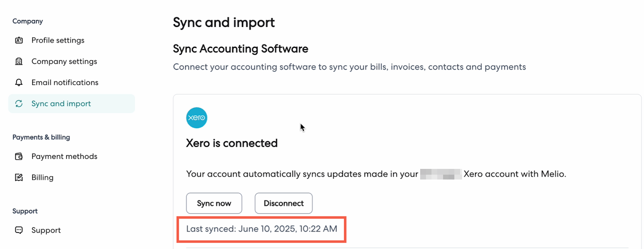Click the blue Xero logo
644x249 pixels.
point(196,118)
